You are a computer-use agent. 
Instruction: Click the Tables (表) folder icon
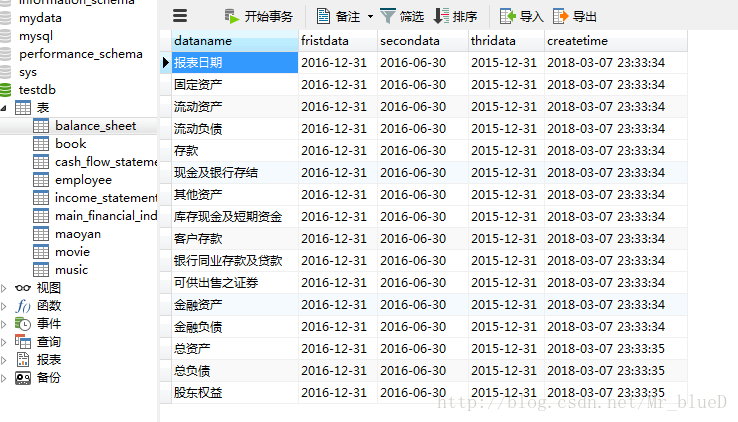pos(23,108)
